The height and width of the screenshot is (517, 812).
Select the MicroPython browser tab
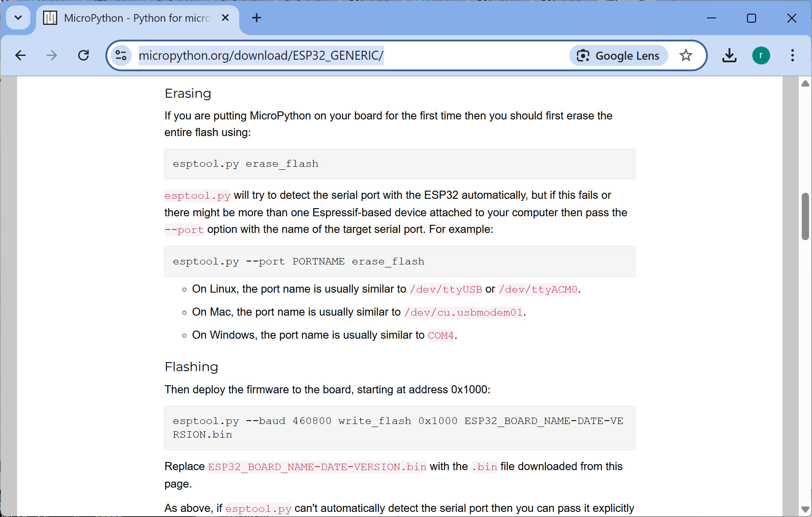pos(137,18)
